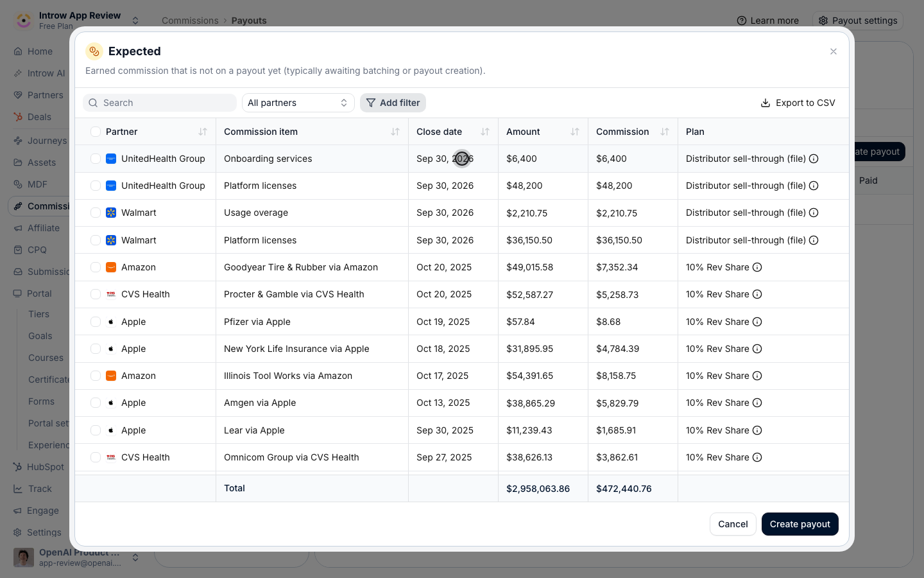
Task: Cancel the Expected dialog
Action: pyautogui.click(x=733, y=524)
